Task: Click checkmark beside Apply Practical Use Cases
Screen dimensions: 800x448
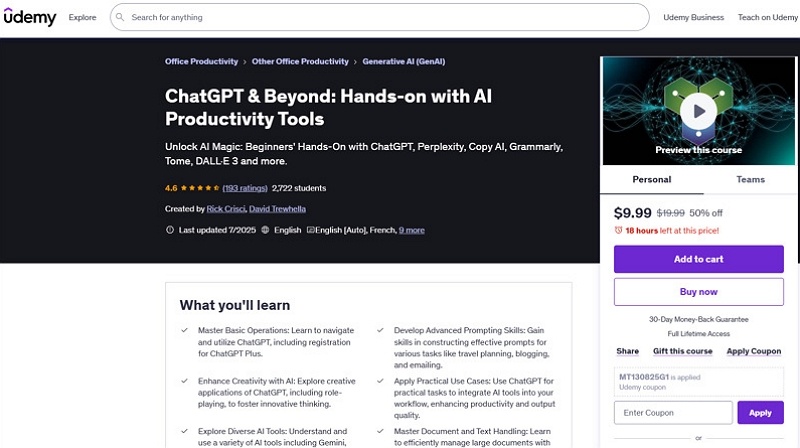Action: (380, 381)
